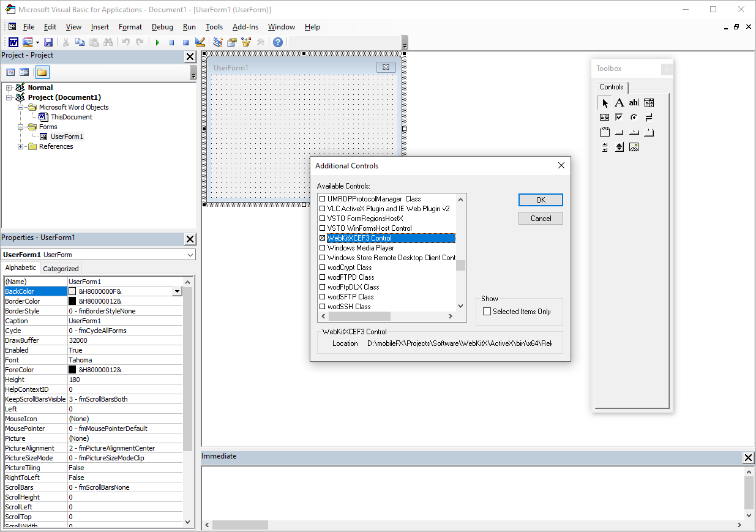Screen dimensions: 756x532
Task: Collapse the Forms folder node
Action: click(21, 127)
